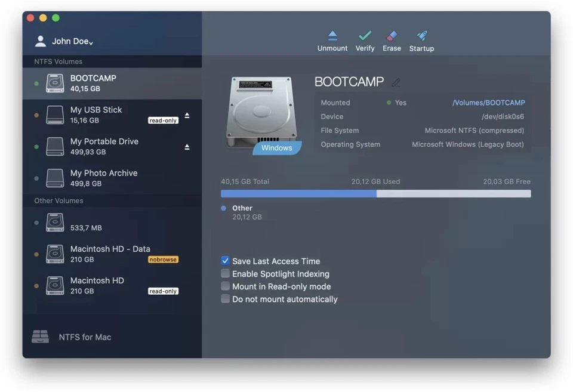Click the Windows badge on the drive

tap(276, 147)
